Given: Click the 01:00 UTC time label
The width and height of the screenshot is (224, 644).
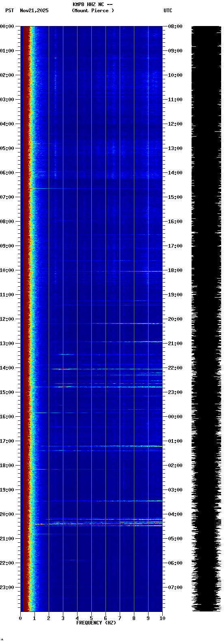Looking at the screenshot, I should pyautogui.click(x=175, y=441).
